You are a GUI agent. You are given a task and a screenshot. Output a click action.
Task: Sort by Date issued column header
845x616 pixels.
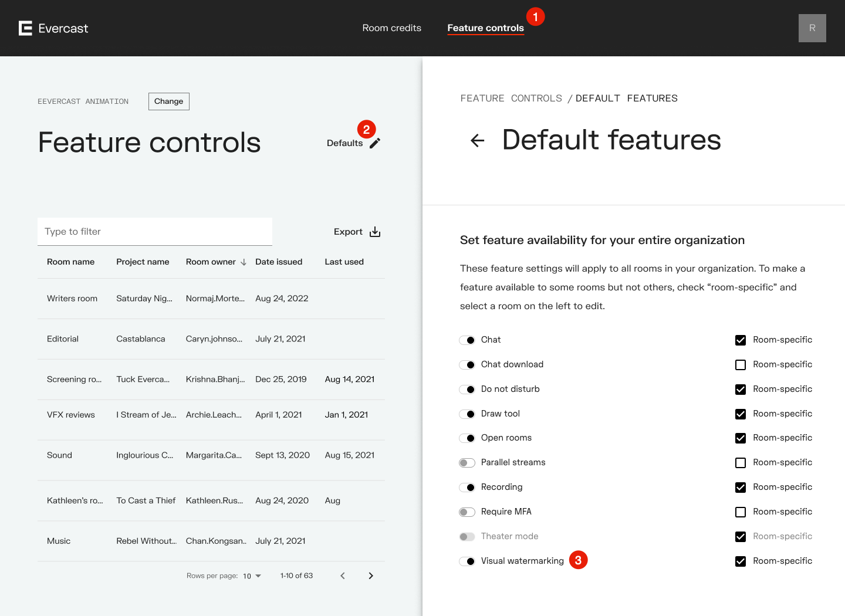279,262
